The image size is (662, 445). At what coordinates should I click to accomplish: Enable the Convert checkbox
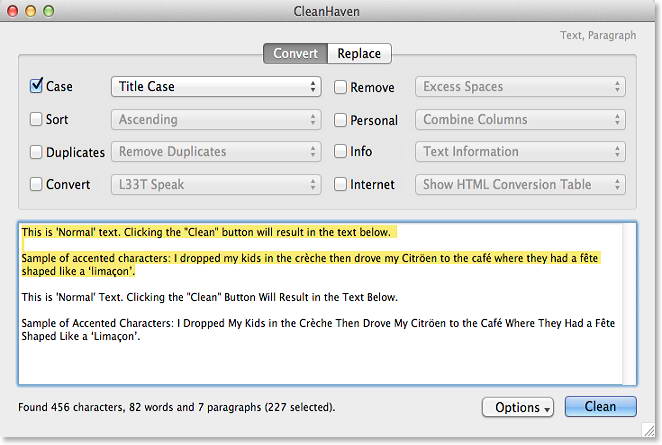pos(36,184)
